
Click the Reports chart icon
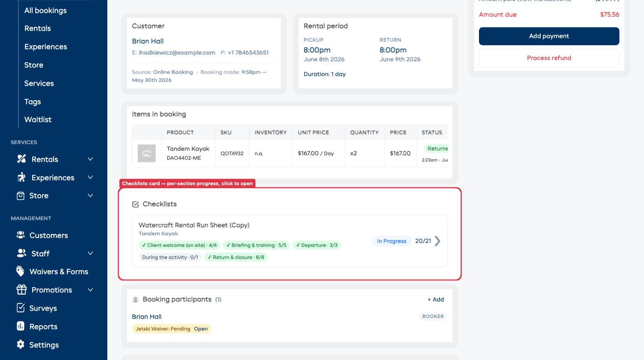click(x=21, y=326)
